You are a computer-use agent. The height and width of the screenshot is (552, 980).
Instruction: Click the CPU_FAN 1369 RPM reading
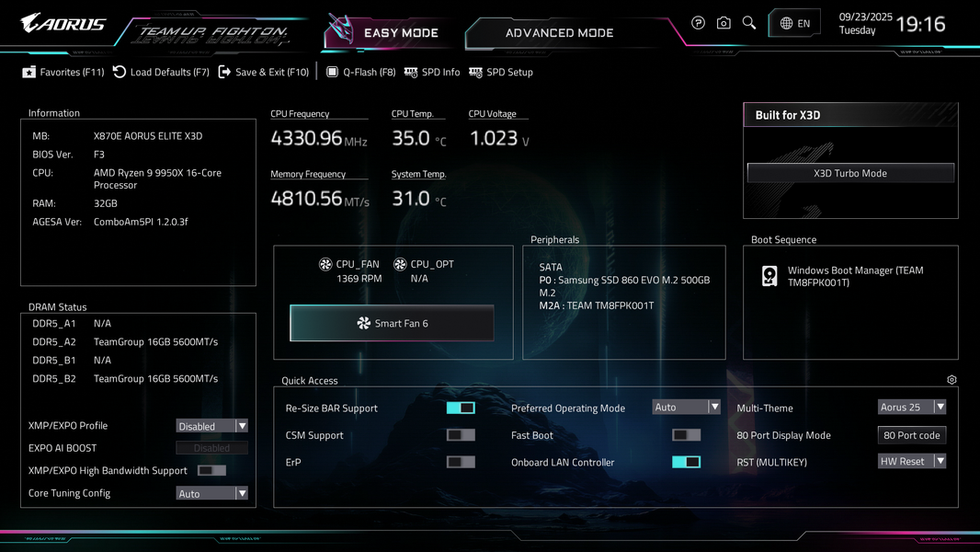point(359,279)
